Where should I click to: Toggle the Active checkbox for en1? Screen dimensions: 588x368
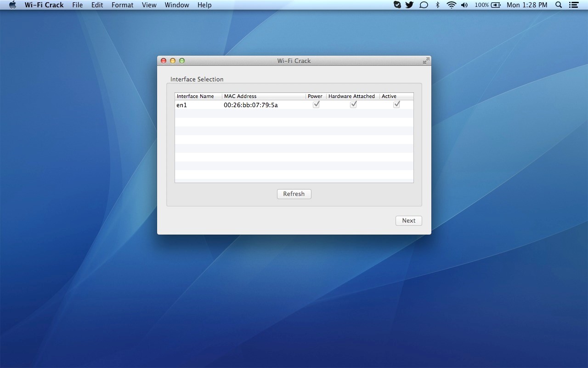[x=396, y=104]
